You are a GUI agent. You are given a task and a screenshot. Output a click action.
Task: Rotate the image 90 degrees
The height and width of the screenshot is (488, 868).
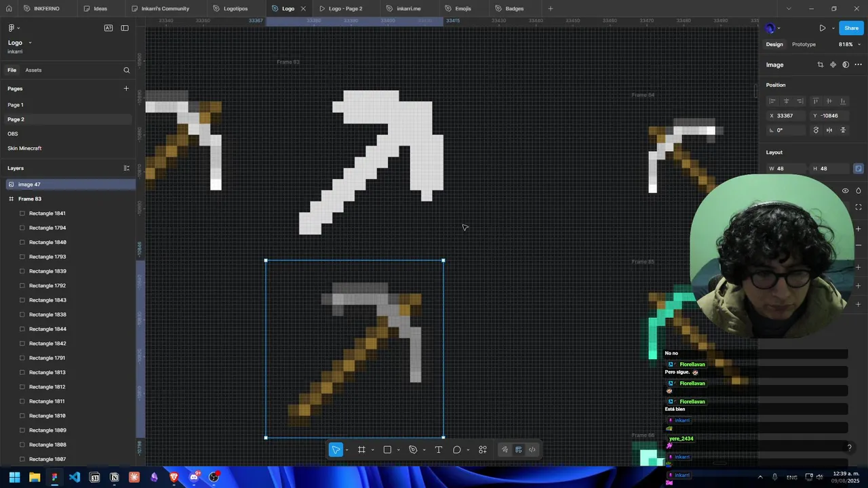tap(816, 130)
